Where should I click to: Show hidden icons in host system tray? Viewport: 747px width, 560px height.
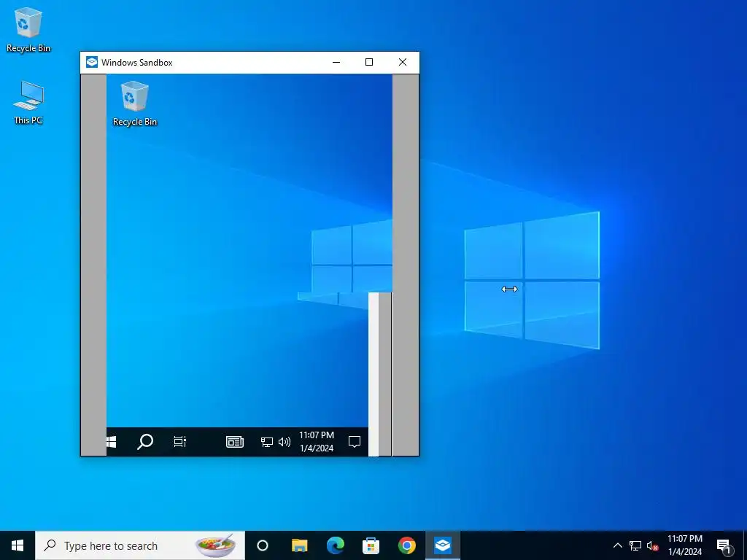(x=617, y=545)
